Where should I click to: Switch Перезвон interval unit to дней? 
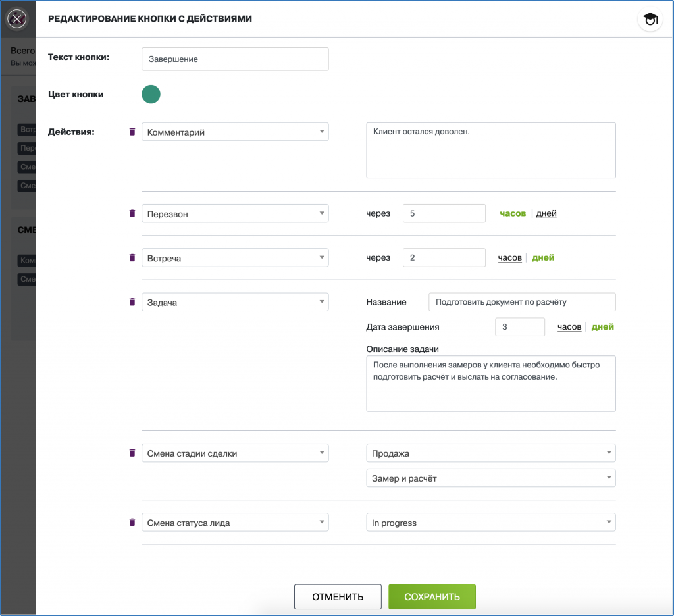point(546,213)
